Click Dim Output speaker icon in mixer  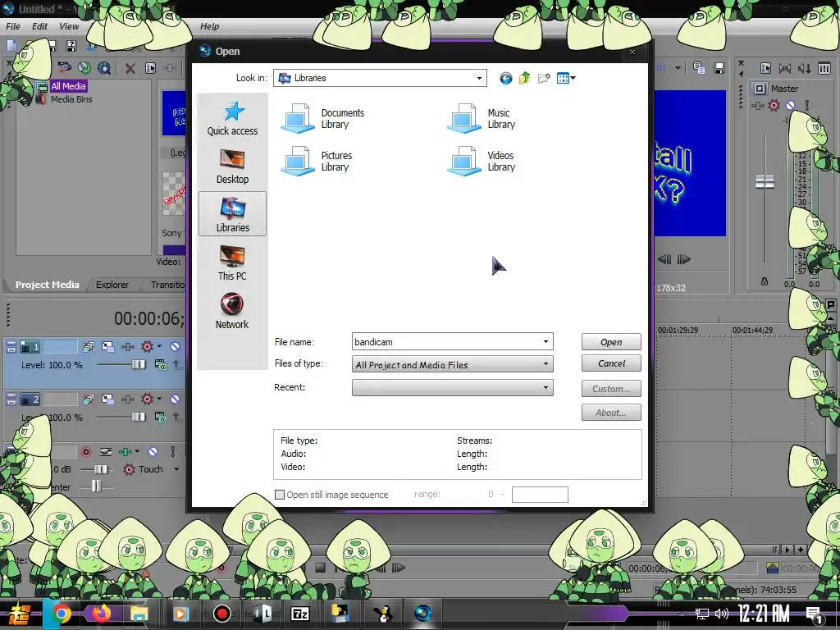pos(804,68)
